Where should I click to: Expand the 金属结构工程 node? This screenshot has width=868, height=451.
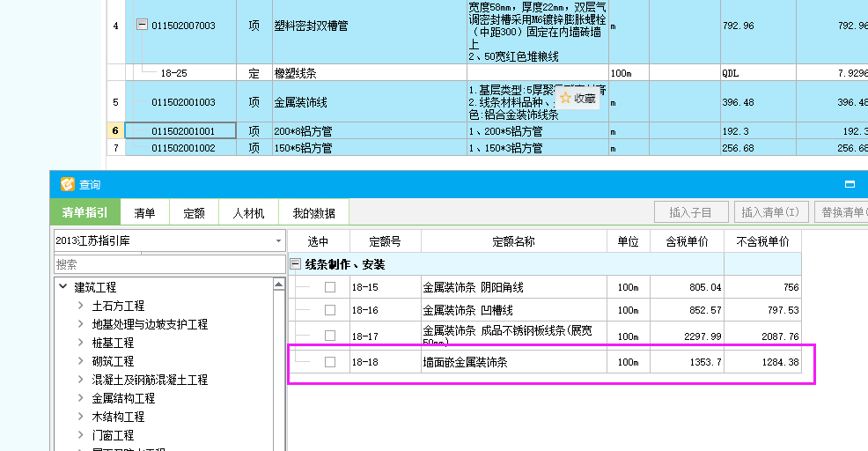[x=81, y=398]
